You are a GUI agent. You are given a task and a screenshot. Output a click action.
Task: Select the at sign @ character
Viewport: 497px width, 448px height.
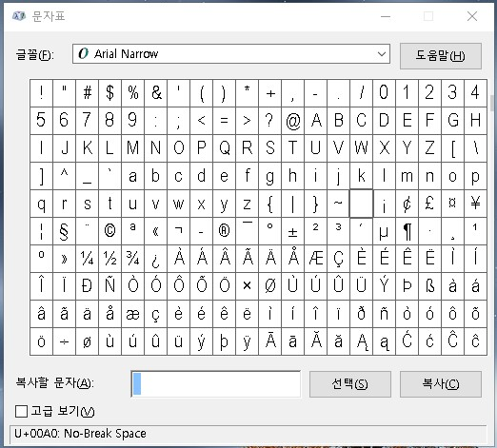click(292, 121)
